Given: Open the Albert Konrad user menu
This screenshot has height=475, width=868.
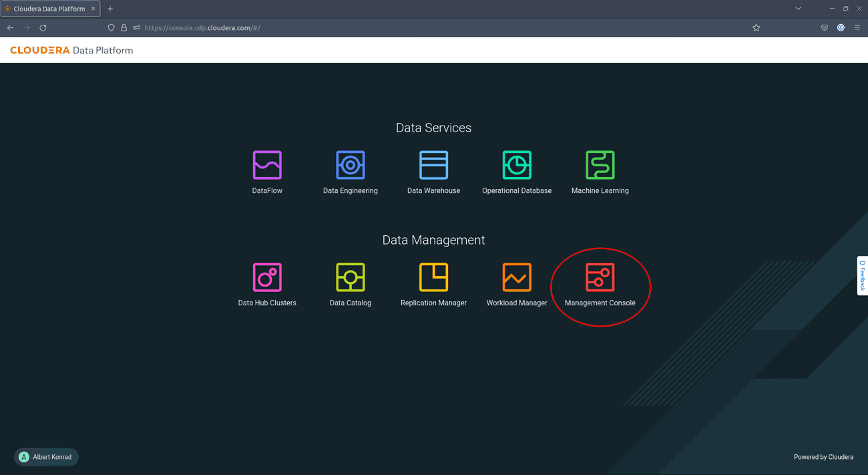Looking at the screenshot, I should tap(46, 457).
